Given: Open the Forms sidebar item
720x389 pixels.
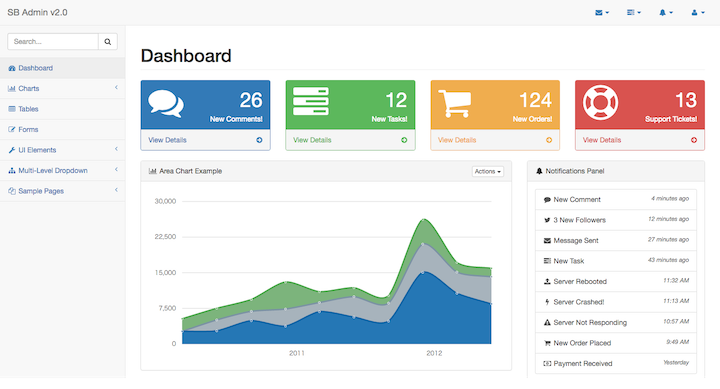Looking at the screenshot, I should [x=62, y=130].
